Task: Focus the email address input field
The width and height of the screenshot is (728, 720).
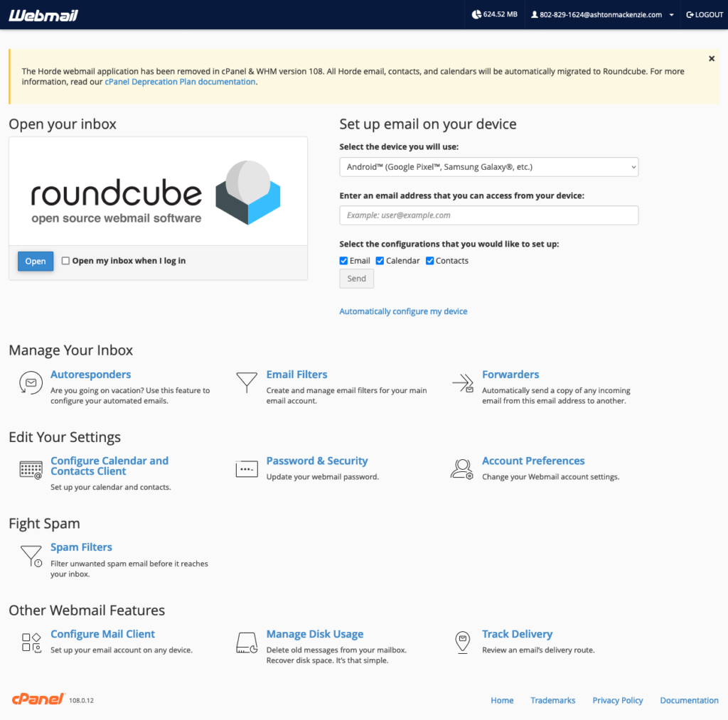Action: tap(489, 215)
